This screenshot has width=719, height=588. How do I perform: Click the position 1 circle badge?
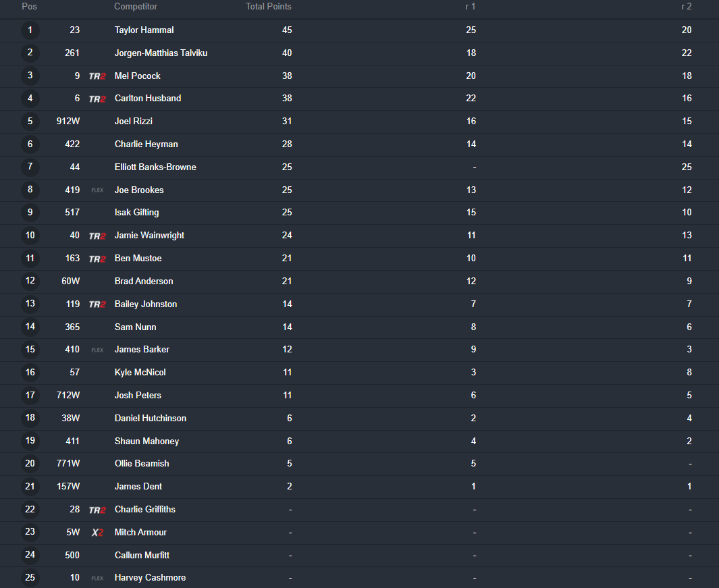tap(30, 30)
